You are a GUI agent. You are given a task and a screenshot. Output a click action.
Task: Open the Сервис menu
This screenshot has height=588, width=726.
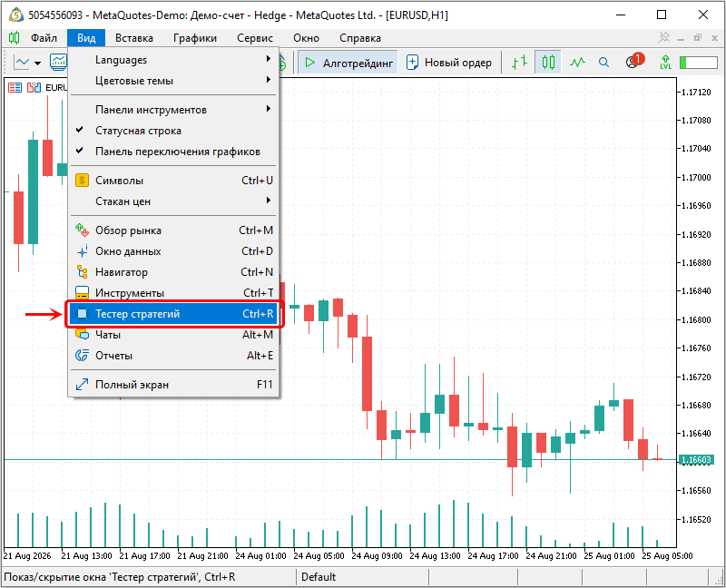click(255, 38)
